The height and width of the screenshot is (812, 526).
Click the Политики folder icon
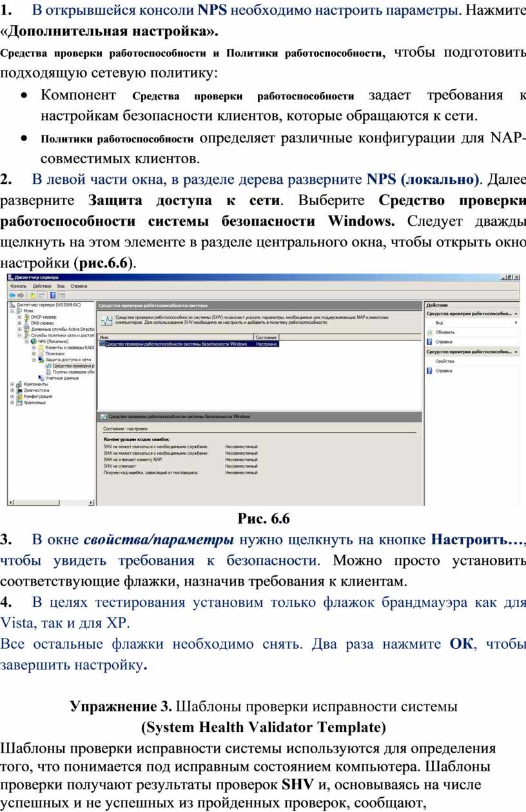(x=41, y=353)
